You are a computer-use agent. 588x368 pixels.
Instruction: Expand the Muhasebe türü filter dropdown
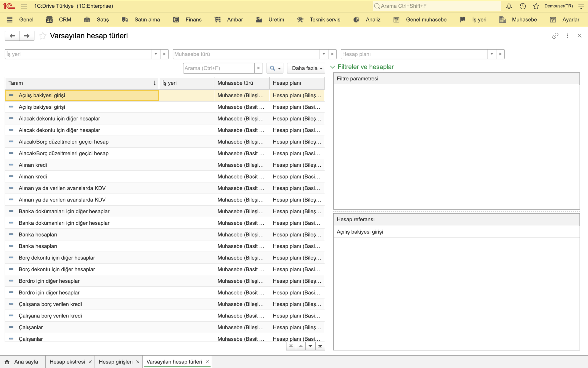pos(324,54)
